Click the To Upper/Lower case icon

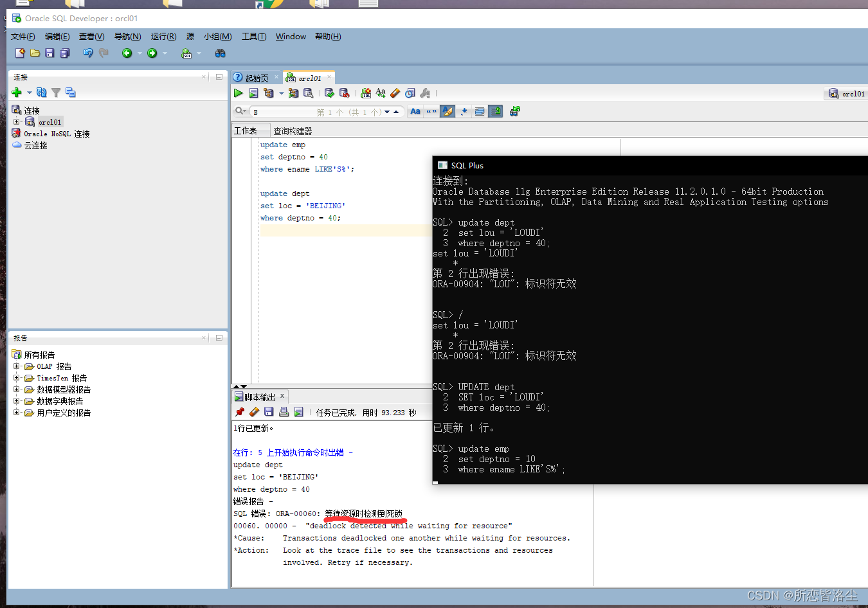(x=381, y=93)
